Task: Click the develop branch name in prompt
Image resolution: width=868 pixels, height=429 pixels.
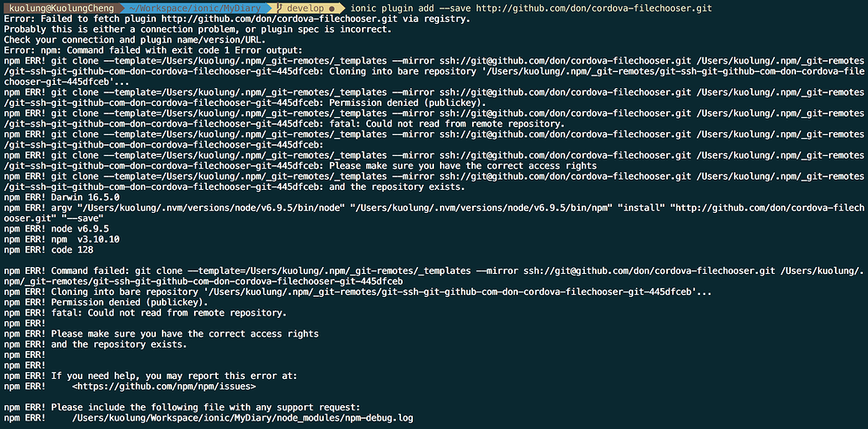Action: 305,8
